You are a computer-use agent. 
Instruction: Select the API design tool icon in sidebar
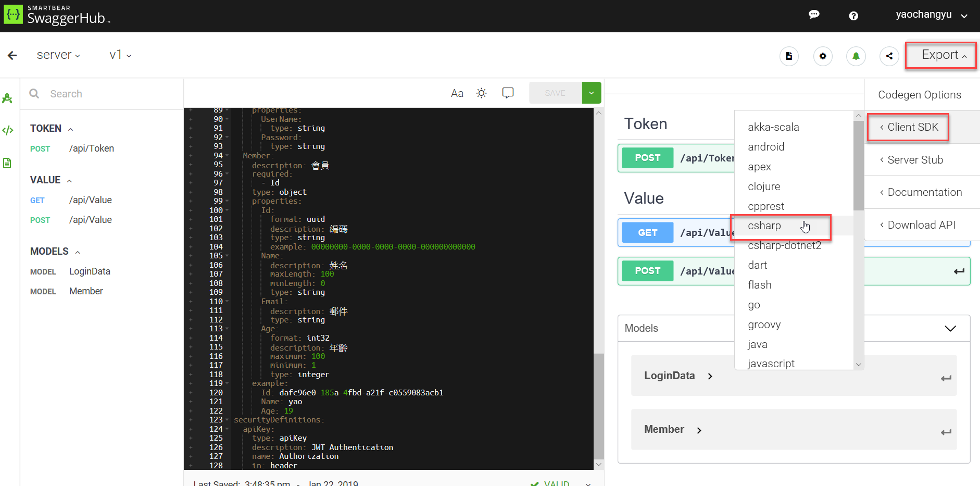tap(8, 98)
